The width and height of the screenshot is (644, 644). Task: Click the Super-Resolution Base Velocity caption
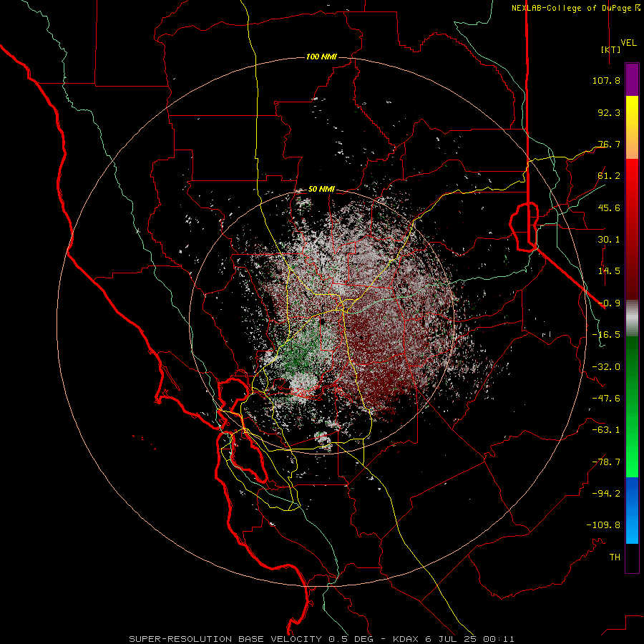tap(321, 639)
